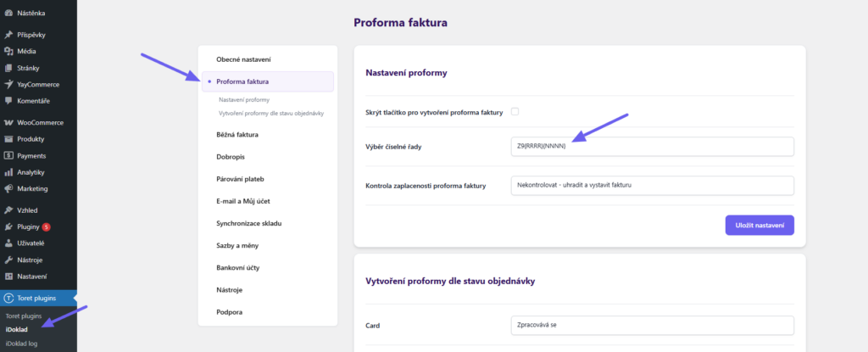
Task: Select Synchronizace skladu settings tab
Action: (x=250, y=223)
